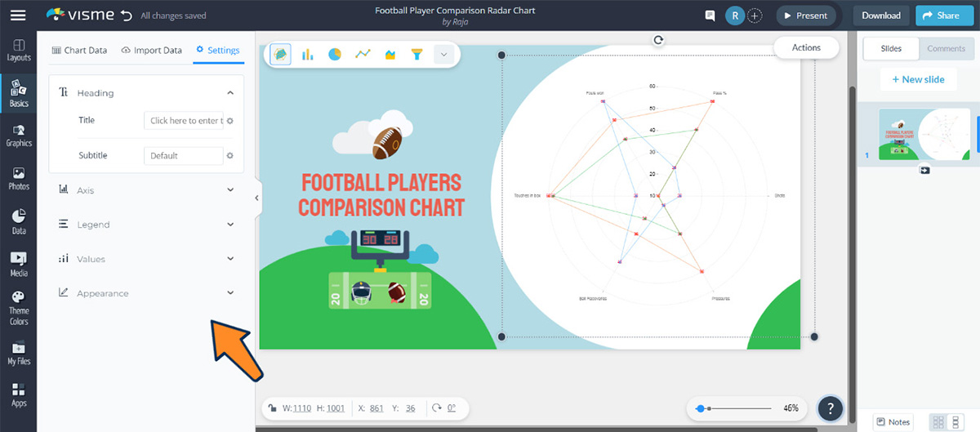Select the radar chart type icon
Screen dimensions: 980x432
280,55
